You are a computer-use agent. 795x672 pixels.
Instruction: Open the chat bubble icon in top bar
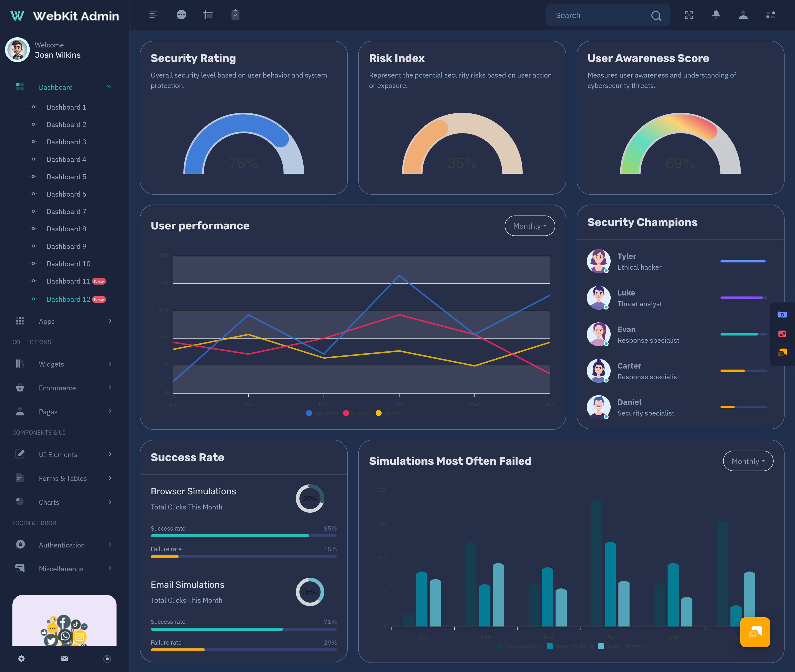tap(181, 15)
